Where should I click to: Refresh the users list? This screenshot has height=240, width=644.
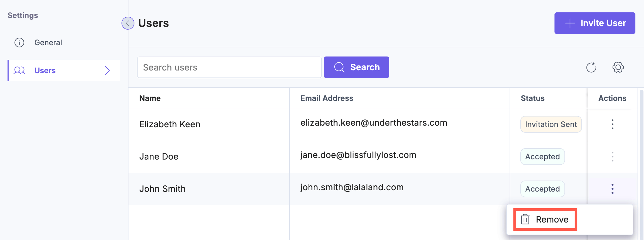pos(591,67)
